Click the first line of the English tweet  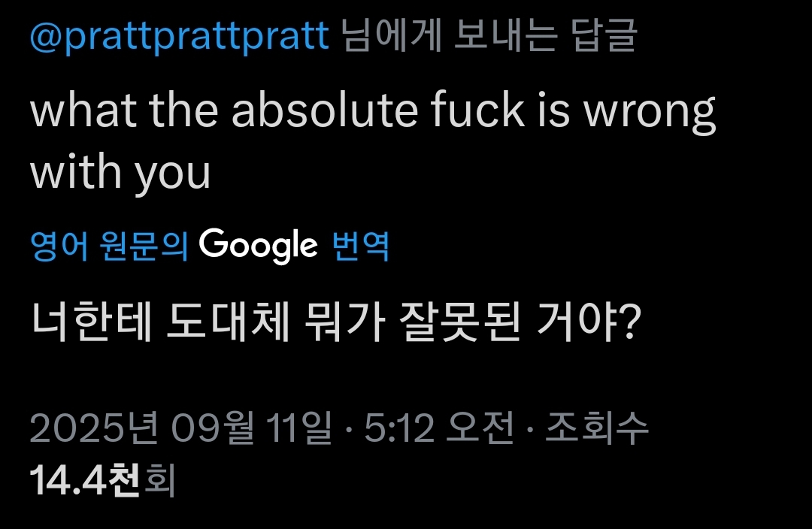tap(373, 111)
